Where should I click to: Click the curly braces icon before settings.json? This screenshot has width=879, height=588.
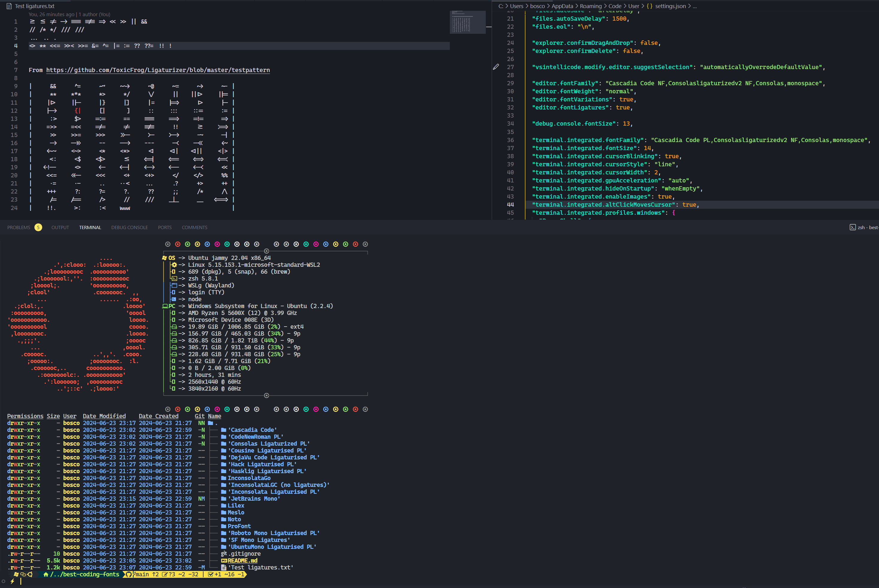point(649,6)
